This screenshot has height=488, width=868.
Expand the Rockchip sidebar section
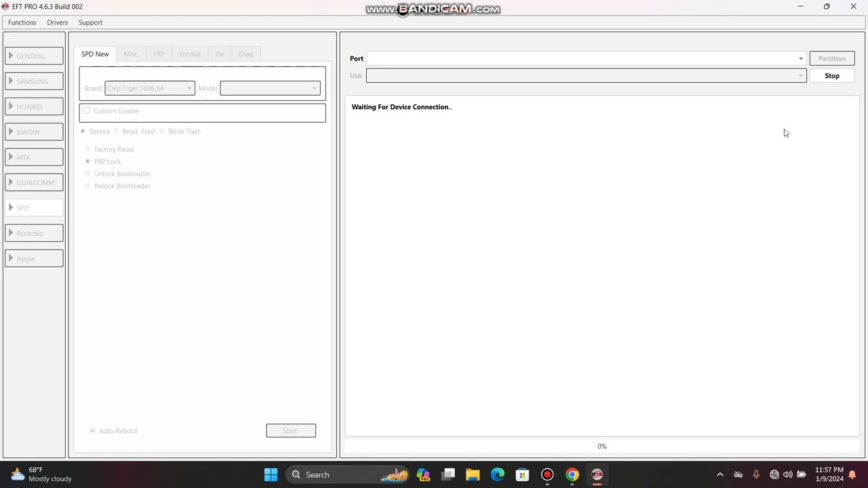pyautogui.click(x=34, y=233)
